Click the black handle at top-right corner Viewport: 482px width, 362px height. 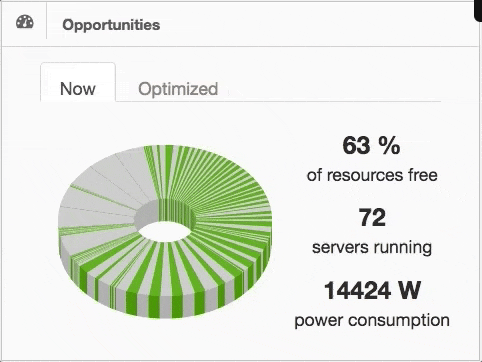click(x=478, y=10)
